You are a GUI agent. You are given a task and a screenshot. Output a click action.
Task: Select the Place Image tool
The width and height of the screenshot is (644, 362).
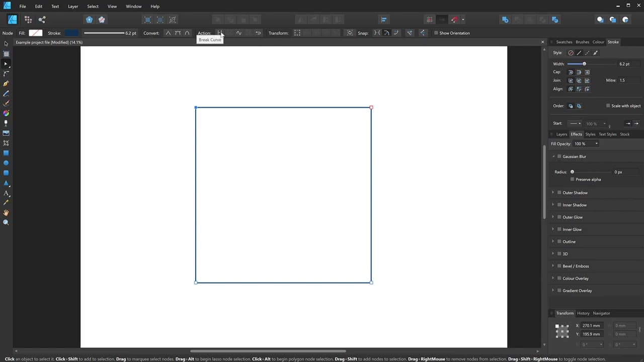click(6, 133)
